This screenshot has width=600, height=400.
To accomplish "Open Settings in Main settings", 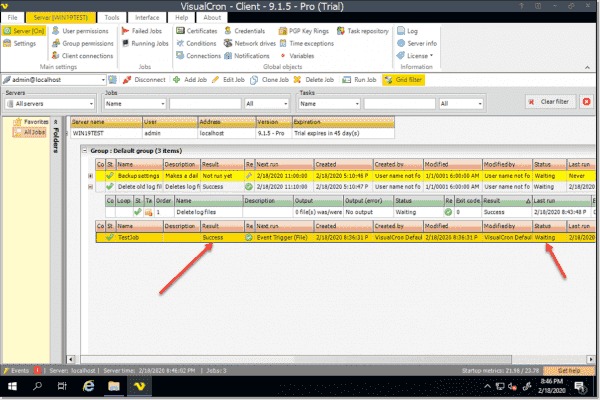I will click(20, 43).
